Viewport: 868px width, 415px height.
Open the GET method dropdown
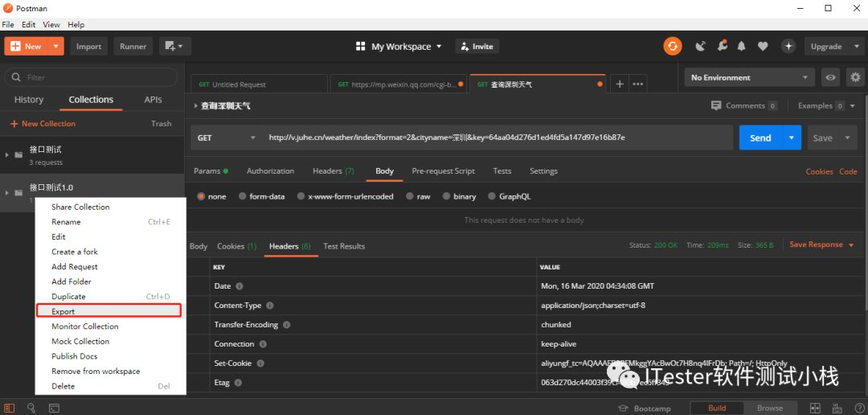click(227, 138)
